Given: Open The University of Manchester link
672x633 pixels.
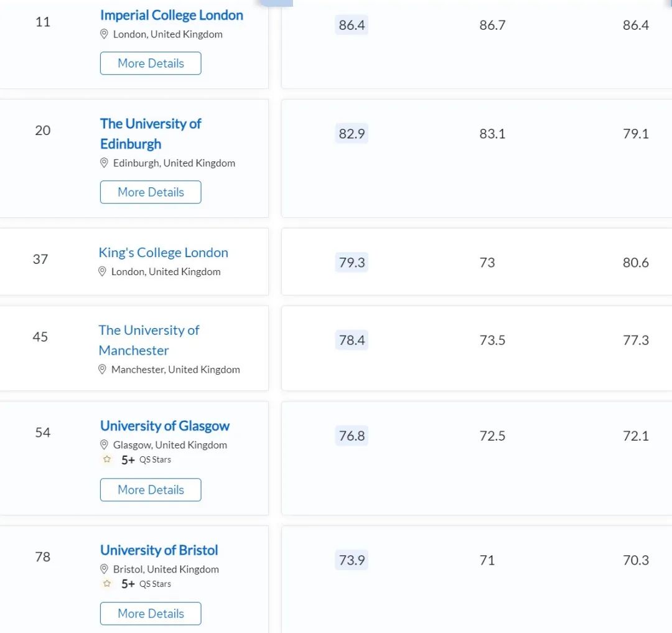Looking at the screenshot, I should (149, 340).
